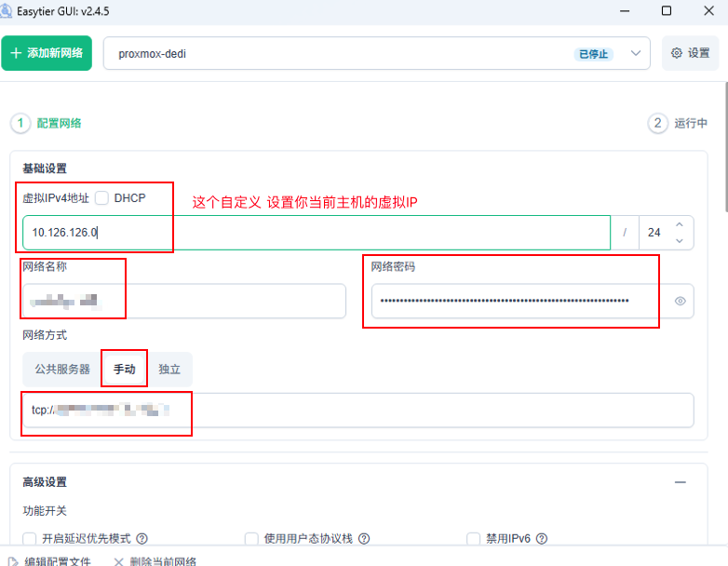Click step 1 circle 配置网络
Screen dimensions: 728x566
click(x=20, y=123)
